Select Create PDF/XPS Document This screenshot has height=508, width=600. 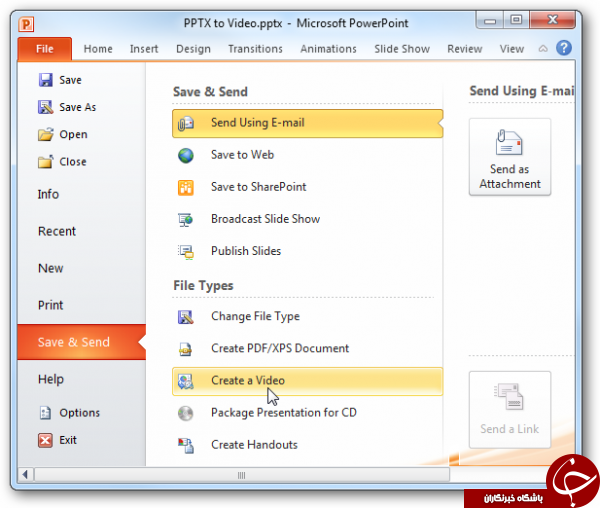coord(308,349)
